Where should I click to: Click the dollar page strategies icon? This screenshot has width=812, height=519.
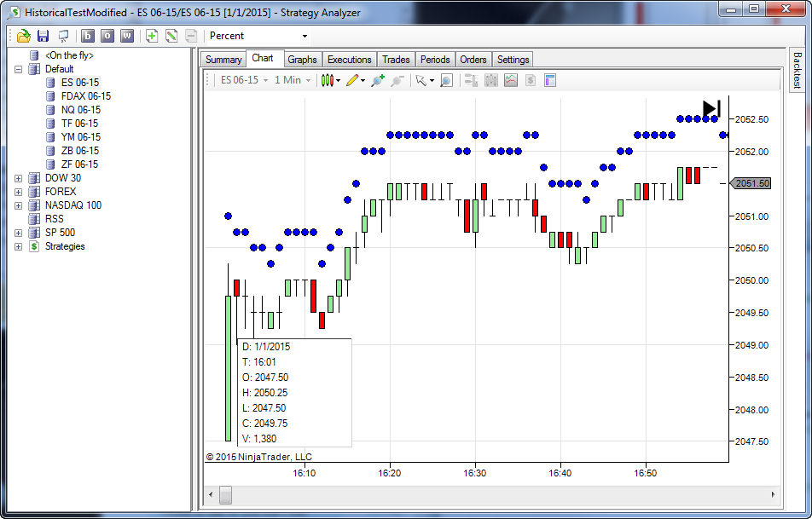click(x=531, y=80)
